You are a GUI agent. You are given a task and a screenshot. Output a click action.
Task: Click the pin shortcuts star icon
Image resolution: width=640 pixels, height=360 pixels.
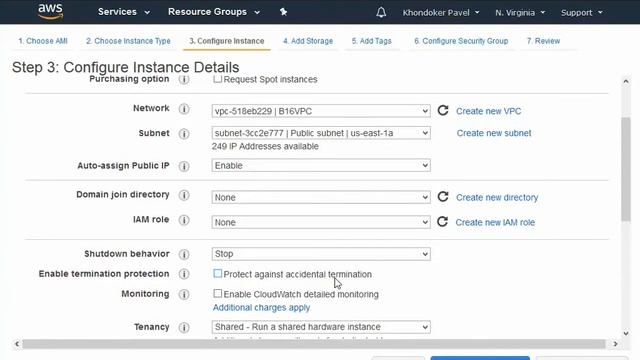pos(283,12)
